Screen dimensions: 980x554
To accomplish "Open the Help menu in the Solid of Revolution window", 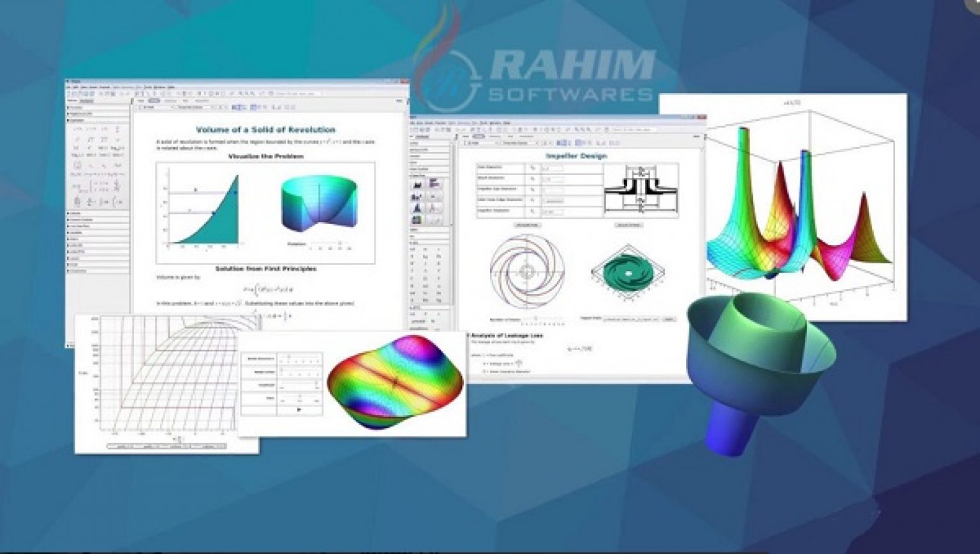I will coord(171,87).
